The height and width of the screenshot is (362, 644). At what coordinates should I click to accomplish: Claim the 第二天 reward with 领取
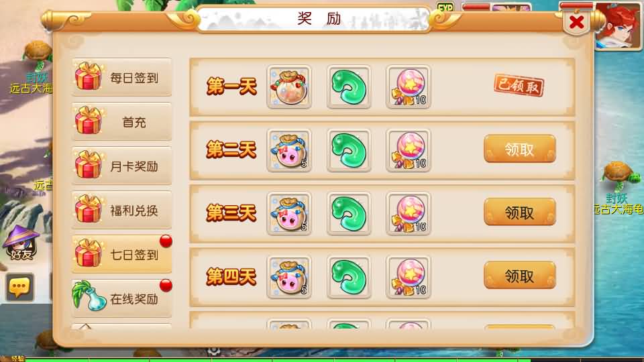(x=519, y=149)
